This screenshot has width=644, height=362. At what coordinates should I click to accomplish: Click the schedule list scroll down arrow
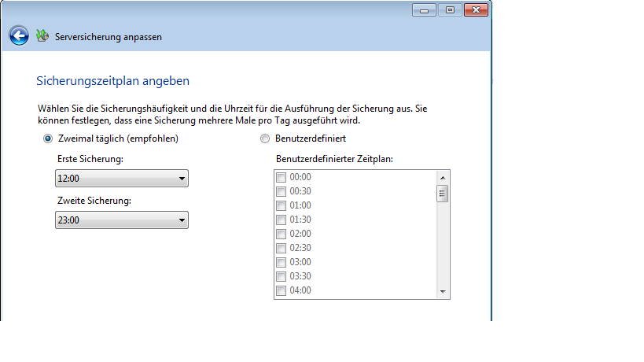[443, 292]
